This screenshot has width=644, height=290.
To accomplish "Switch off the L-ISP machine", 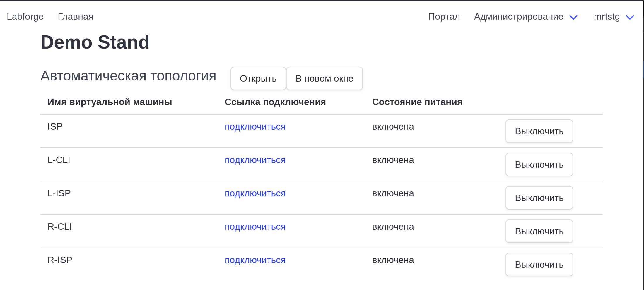I will click(x=539, y=198).
